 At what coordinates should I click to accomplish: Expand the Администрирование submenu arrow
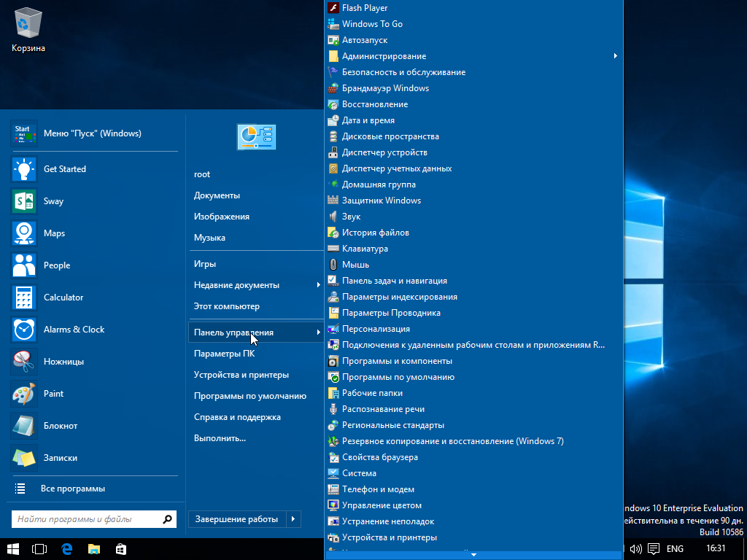(x=615, y=56)
